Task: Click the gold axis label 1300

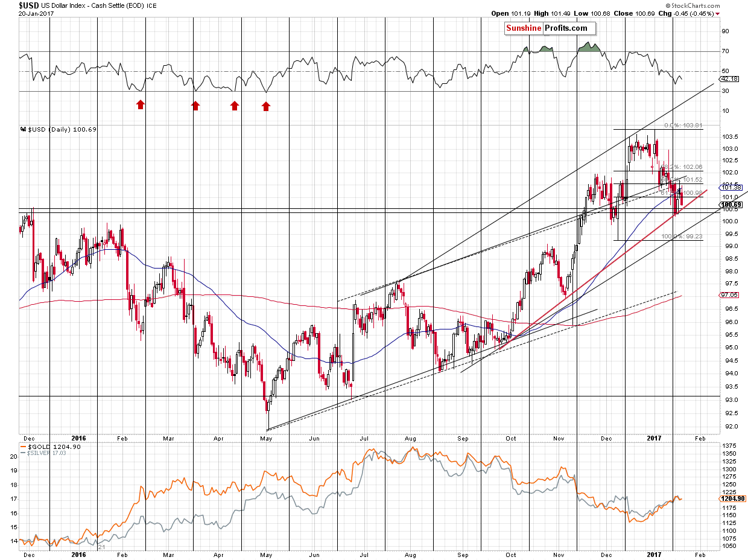Action: [728, 469]
